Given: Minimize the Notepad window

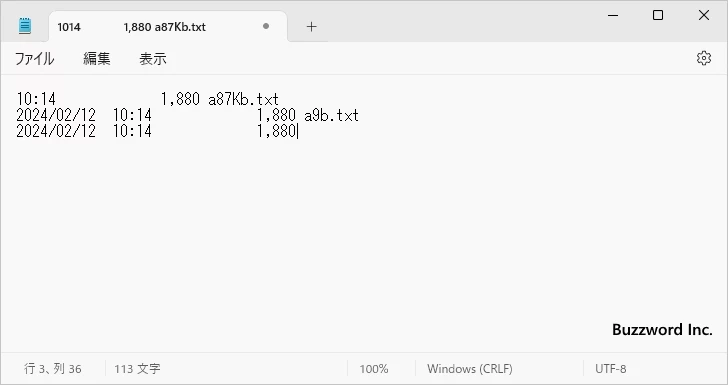Looking at the screenshot, I should [x=613, y=15].
